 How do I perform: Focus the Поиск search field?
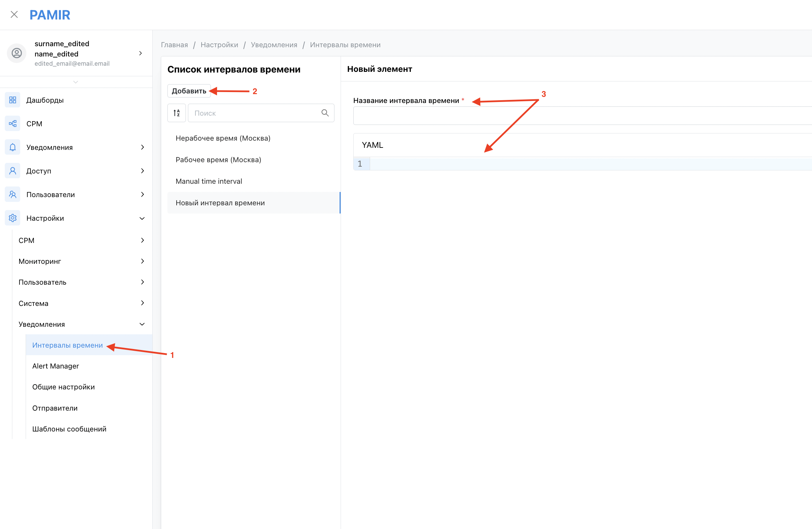click(261, 113)
